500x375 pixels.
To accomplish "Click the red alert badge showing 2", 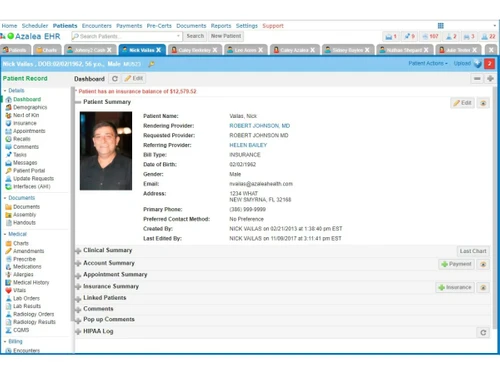I will [x=489, y=64].
